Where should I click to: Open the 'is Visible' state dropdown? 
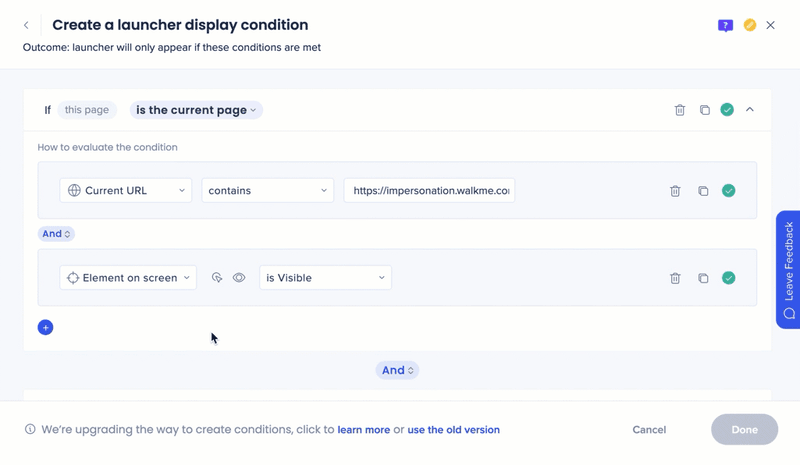point(325,278)
